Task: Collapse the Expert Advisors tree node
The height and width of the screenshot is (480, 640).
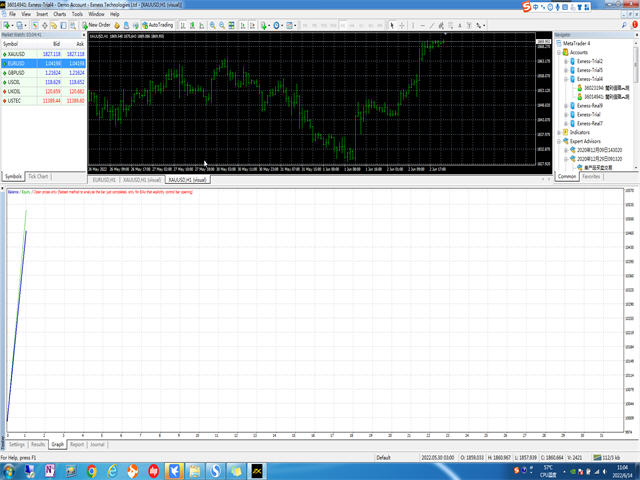Action: 559,141
